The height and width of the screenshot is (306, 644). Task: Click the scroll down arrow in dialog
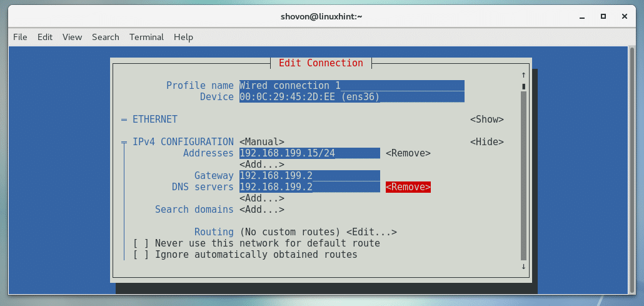[523, 266]
